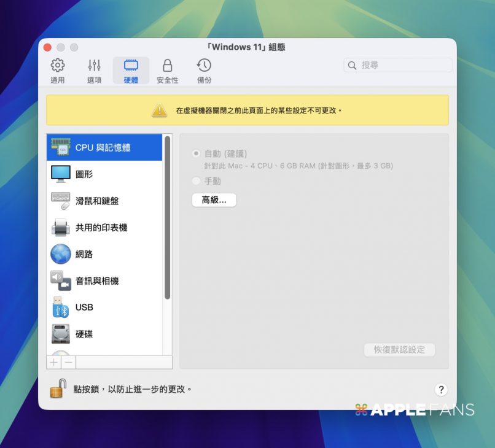Viewport: 495px width, 448px height.
Task: Open 共用的印表機 printer settings
Action: (x=104, y=228)
